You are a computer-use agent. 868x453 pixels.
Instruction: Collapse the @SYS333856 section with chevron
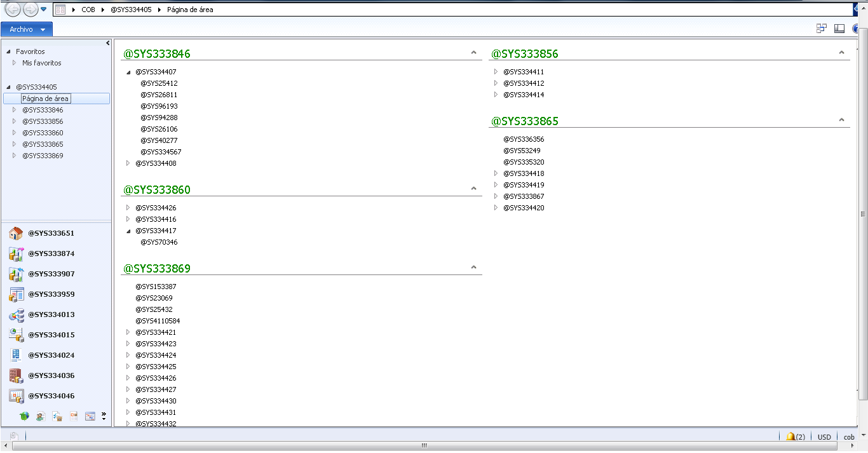pos(841,53)
